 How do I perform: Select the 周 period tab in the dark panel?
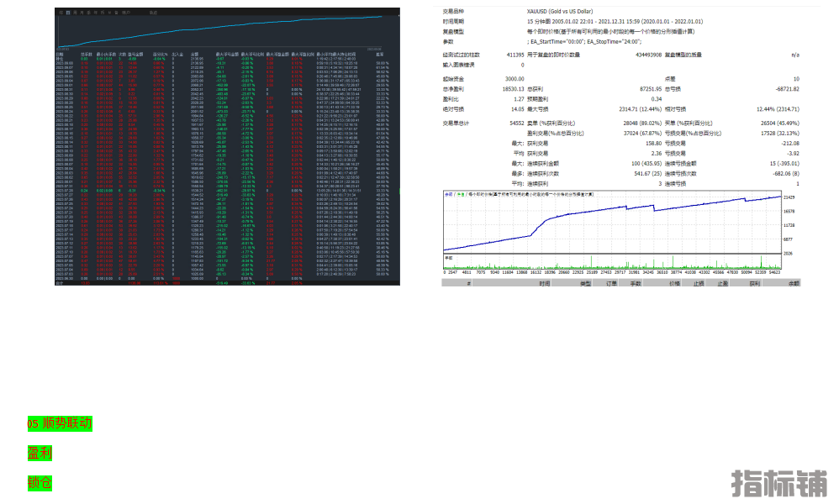(x=75, y=13)
